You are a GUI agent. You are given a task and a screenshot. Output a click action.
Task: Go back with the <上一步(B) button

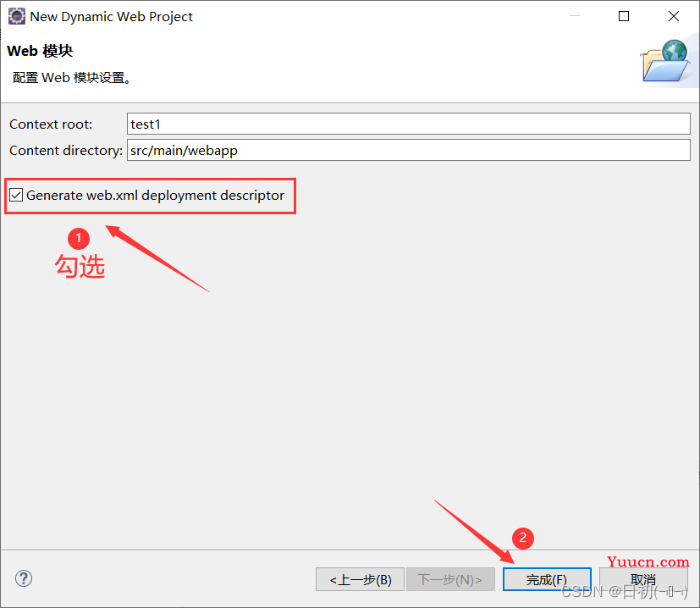point(361,579)
